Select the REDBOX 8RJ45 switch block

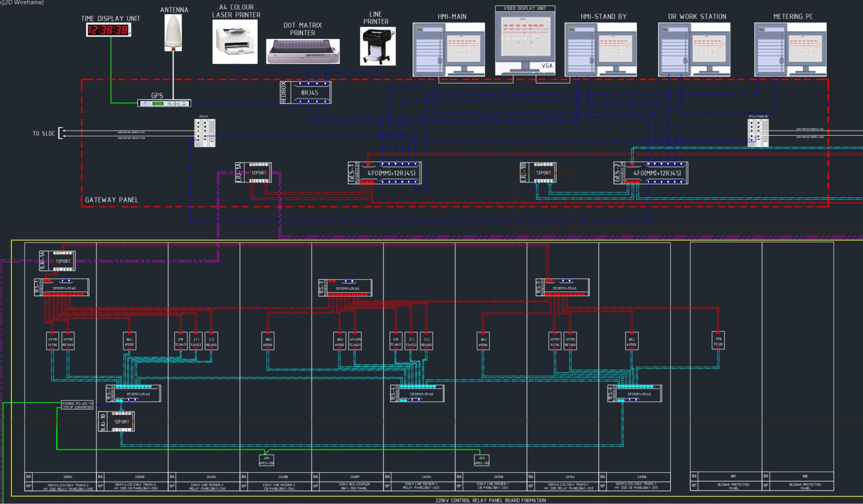tap(306, 92)
